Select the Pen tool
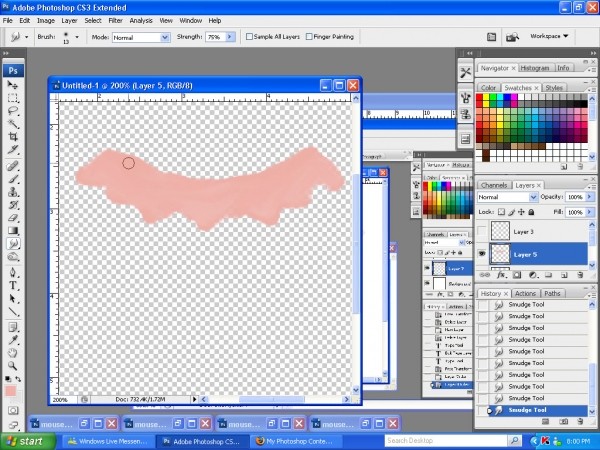The image size is (600, 450). [13, 272]
